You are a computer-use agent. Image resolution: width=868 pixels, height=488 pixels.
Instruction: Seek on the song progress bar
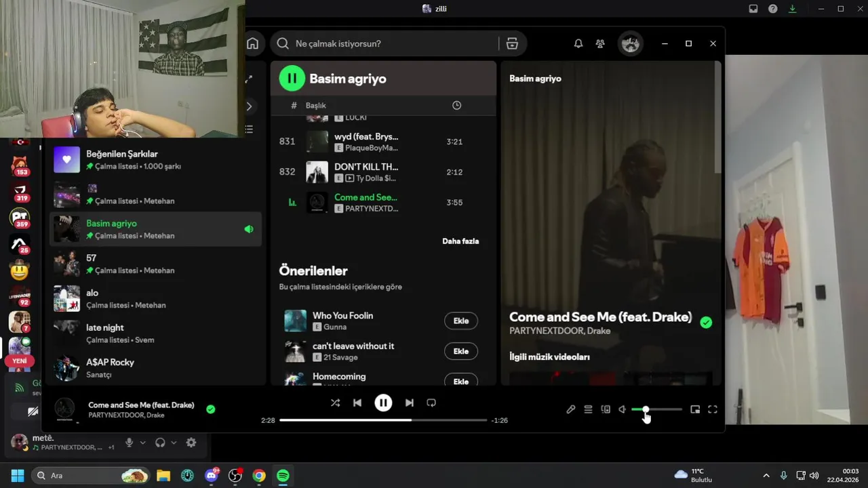(x=383, y=420)
